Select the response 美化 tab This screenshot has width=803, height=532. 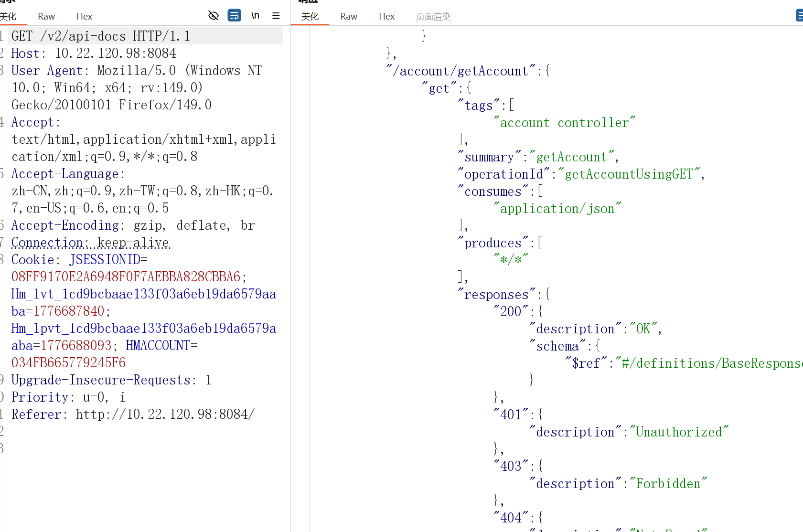[x=310, y=16]
